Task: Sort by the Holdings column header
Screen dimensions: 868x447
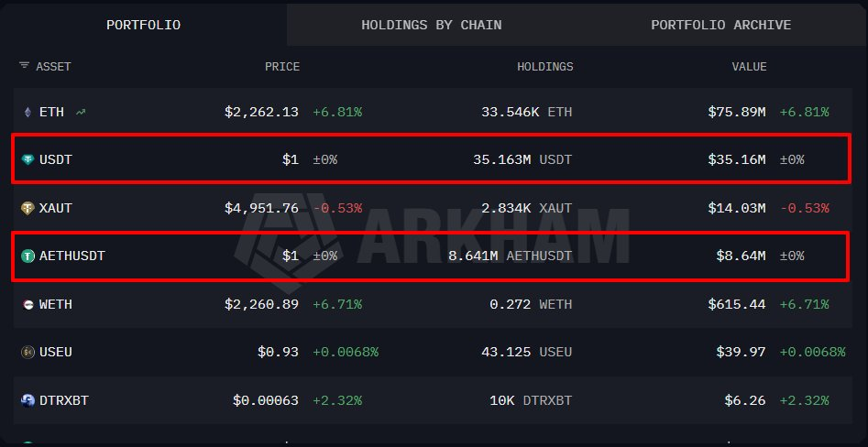Action: [x=544, y=67]
